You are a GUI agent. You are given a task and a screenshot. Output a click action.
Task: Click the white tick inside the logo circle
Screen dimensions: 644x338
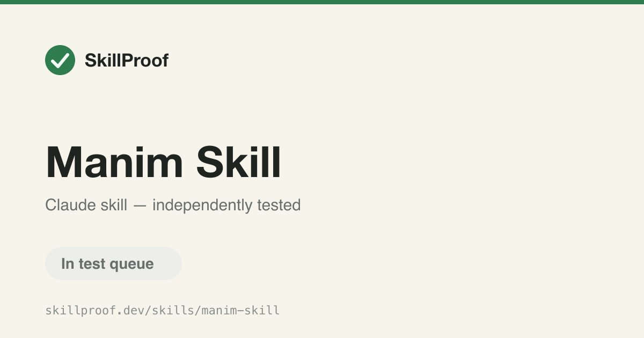point(60,60)
